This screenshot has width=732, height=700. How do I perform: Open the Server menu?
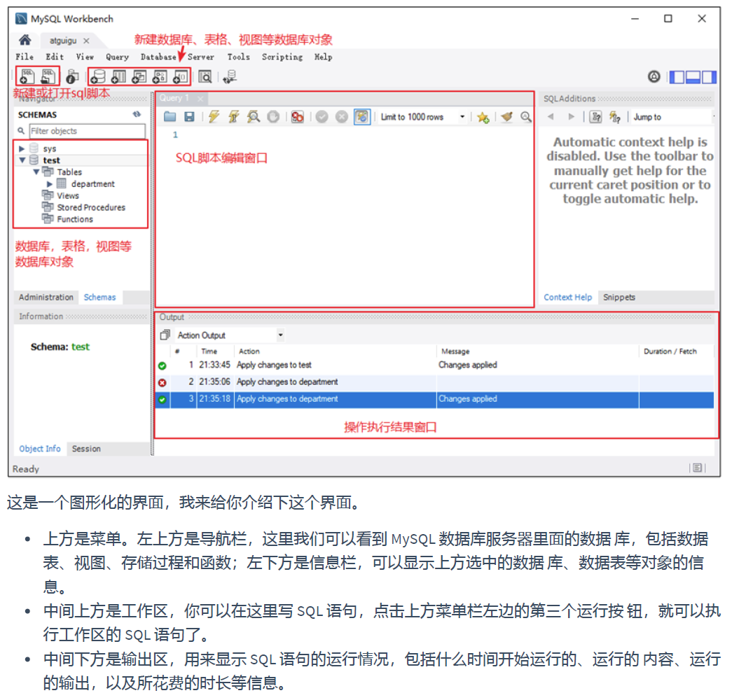[x=201, y=57]
